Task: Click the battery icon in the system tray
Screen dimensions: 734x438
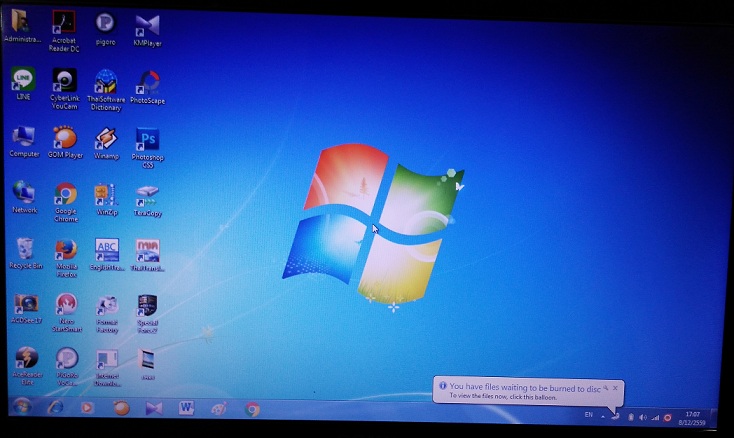Action: click(x=631, y=417)
